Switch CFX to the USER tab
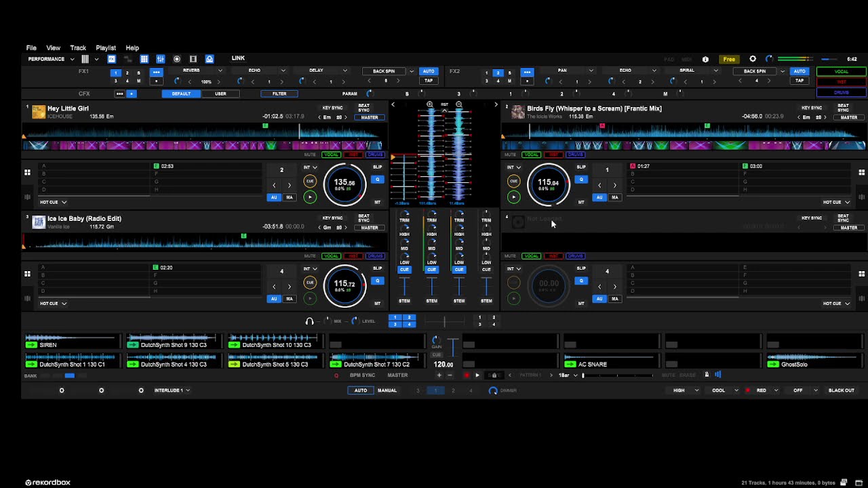The width and height of the screenshot is (868, 488). (x=220, y=94)
